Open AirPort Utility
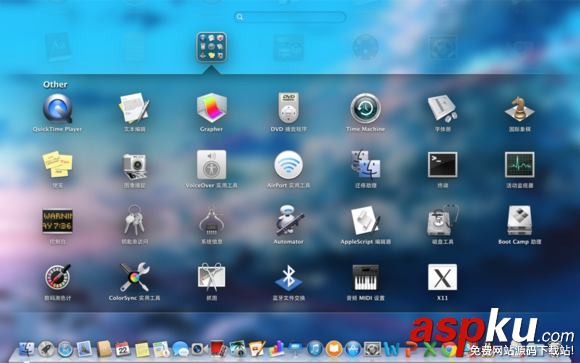The width and height of the screenshot is (580, 363). point(289,165)
